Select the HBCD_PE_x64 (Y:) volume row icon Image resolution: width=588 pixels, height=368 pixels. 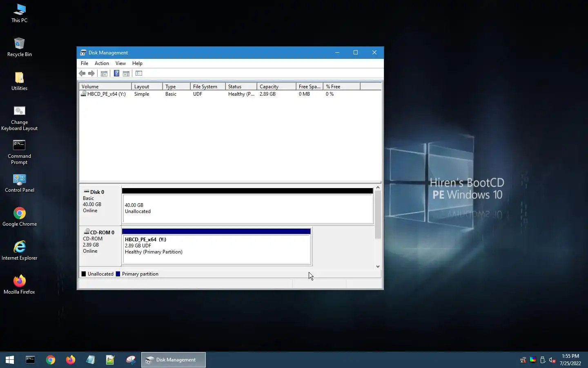pos(84,94)
